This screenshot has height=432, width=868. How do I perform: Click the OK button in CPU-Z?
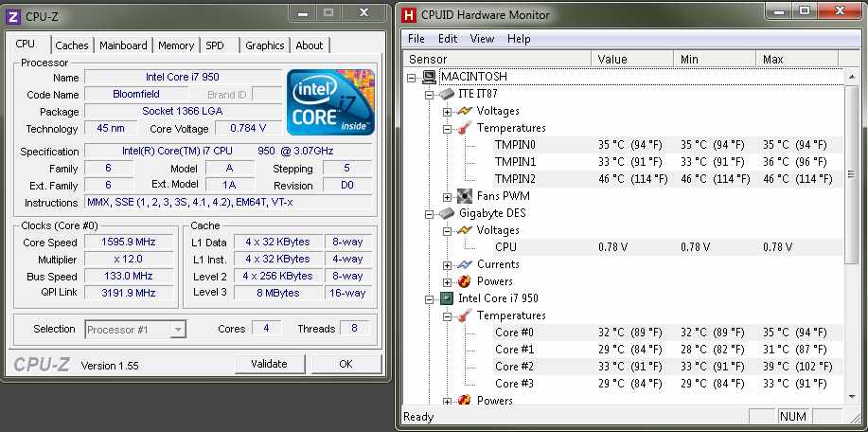[x=346, y=364]
